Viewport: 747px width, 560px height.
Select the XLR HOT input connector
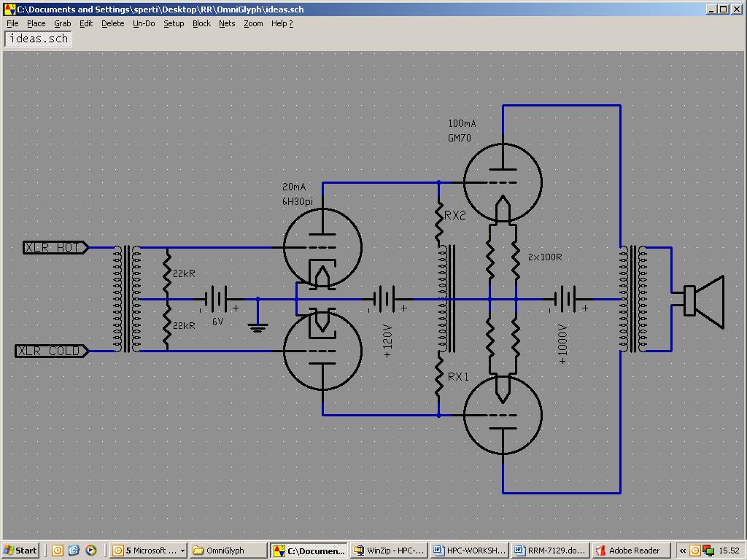55,248
